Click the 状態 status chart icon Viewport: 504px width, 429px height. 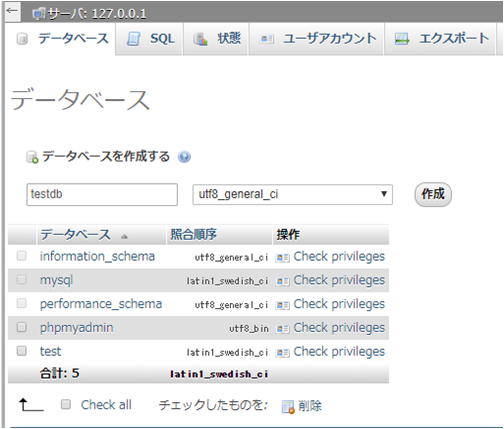(201, 39)
